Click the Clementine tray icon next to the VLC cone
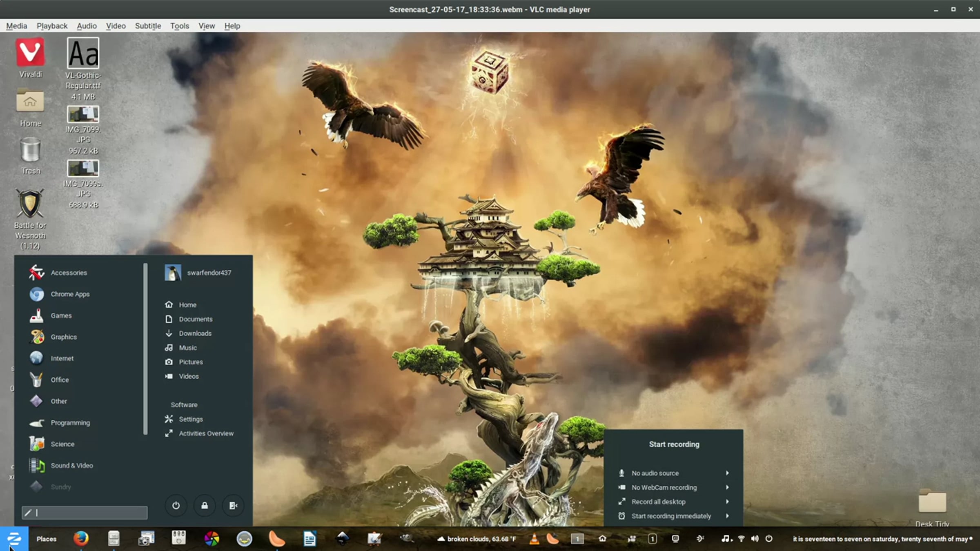Image resolution: width=980 pixels, height=551 pixels. click(x=552, y=539)
